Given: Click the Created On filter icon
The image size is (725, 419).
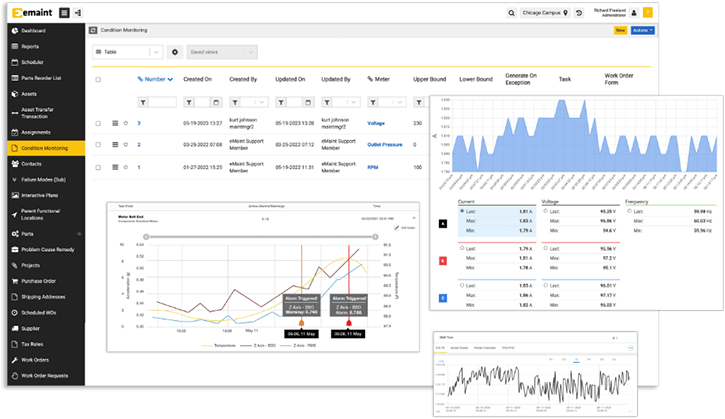Looking at the screenshot, I should (189, 102).
